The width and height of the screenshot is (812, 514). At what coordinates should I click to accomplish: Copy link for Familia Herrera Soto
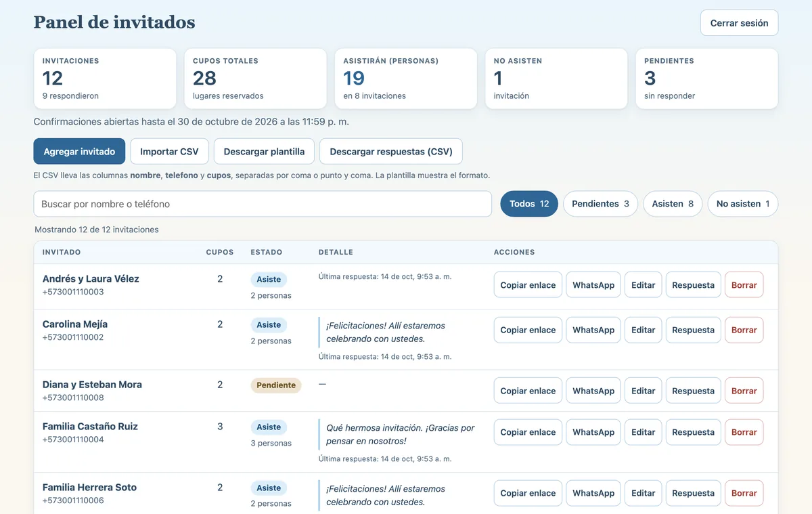point(528,493)
